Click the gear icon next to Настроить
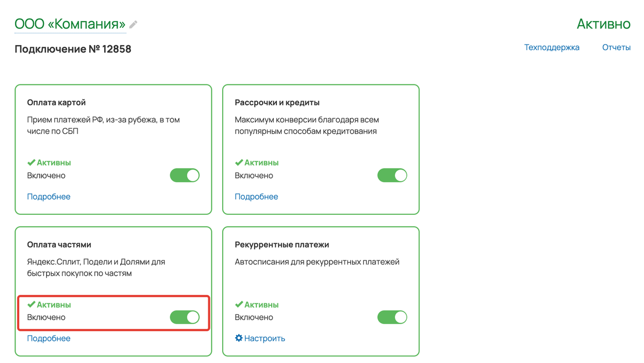The height and width of the screenshot is (363, 644). pos(239,338)
